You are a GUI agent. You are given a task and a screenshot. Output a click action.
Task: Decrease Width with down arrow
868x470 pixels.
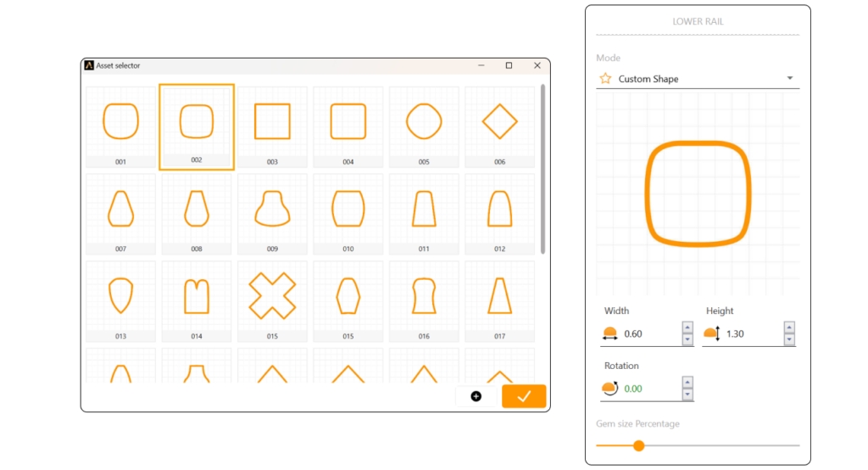pos(687,339)
